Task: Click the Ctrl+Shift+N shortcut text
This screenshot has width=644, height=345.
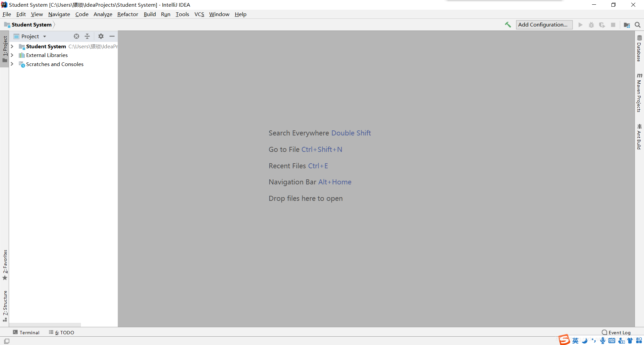Action: click(x=322, y=150)
